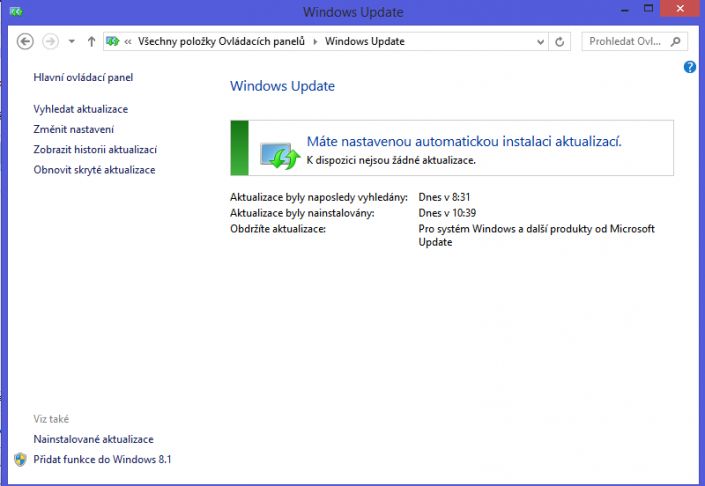This screenshot has height=486, width=705.
Task: Click Vyhledat aktualizace link
Action: tap(80, 109)
